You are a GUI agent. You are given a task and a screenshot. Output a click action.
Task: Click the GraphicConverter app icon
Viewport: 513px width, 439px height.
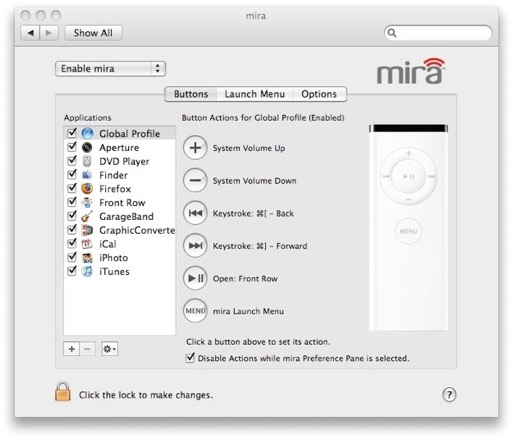[87, 230]
